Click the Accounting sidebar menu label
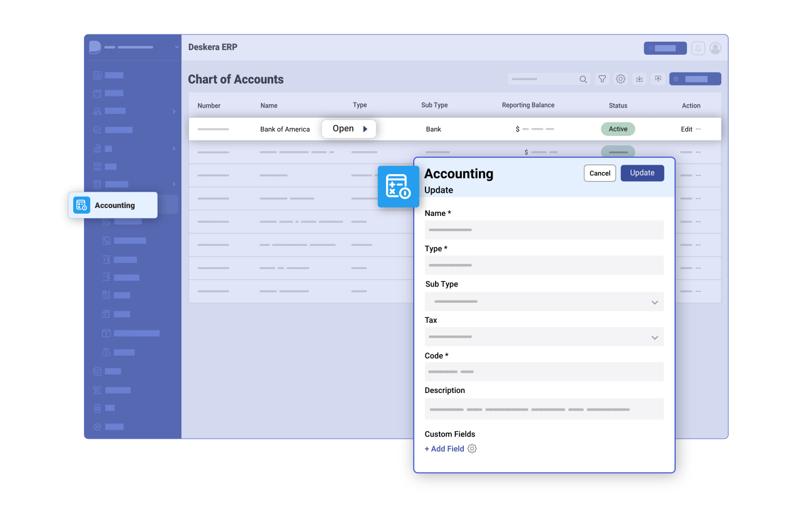The width and height of the screenshot is (812, 508). point(114,205)
